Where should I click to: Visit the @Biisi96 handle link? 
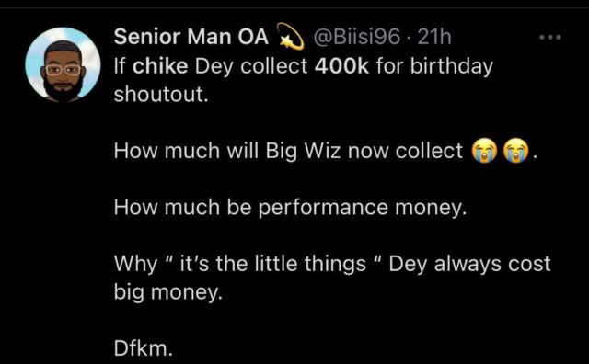pyautogui.click(x=356, y=37)
